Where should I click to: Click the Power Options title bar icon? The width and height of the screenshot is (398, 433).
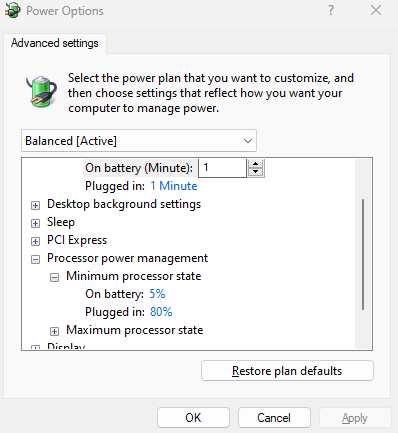tap(12, 10)
